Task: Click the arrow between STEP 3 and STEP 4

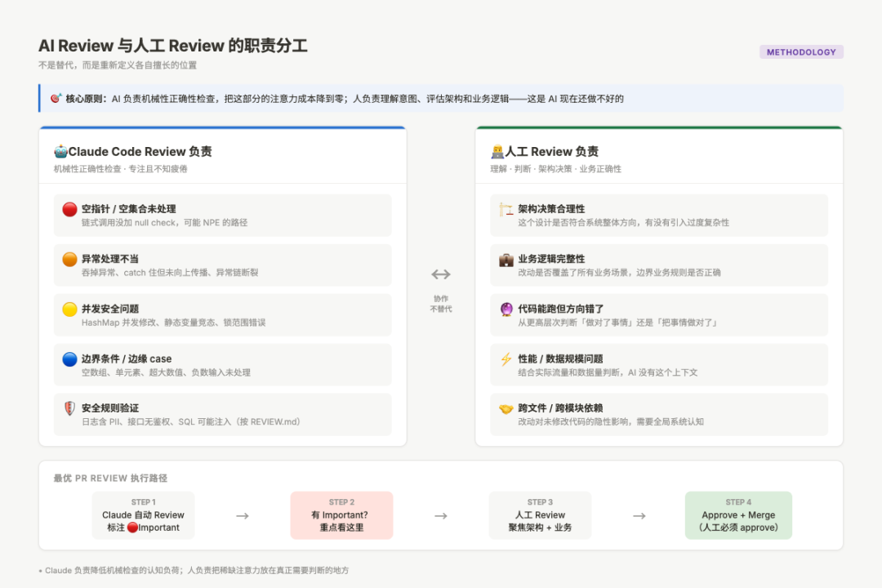Action: [x=639, y=516]
